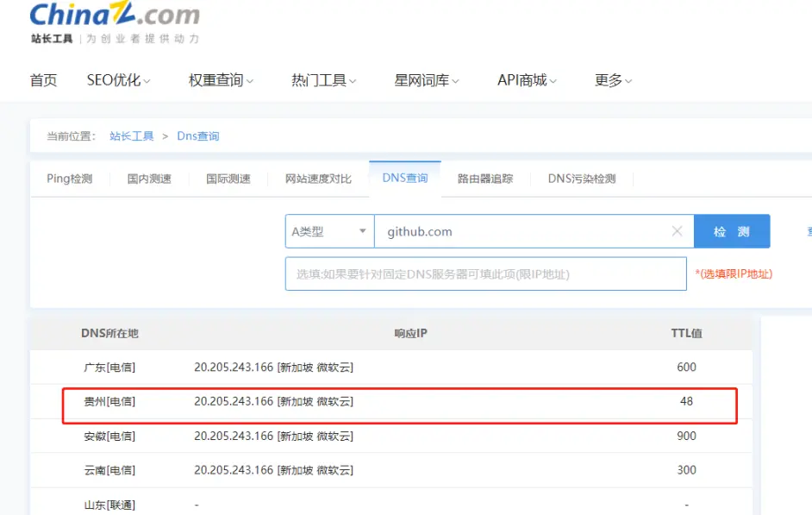Switch to the 国内测速 tab
The image size is (812, 515).
[x=149, y=179]
